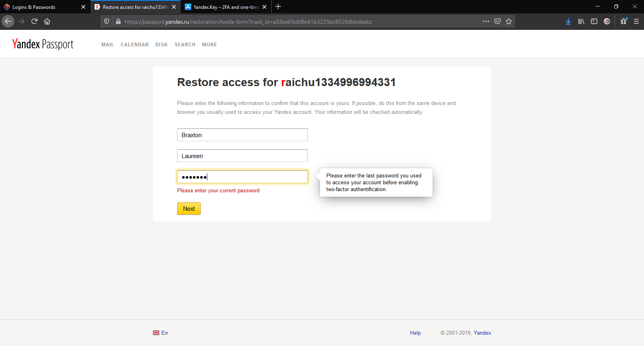Open the Library icon
Viewport: 644px width, 346px height.
pyautogui.click(x=581, y=21)
